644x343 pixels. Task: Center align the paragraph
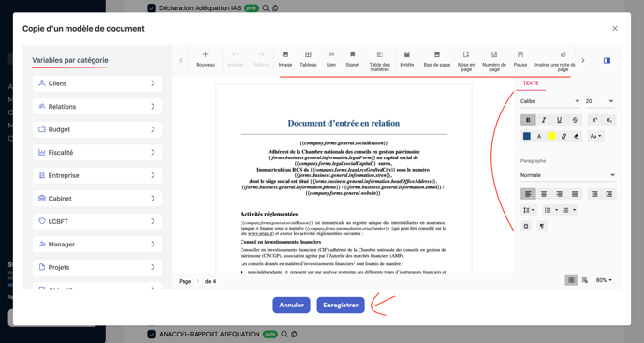point(543,194)
